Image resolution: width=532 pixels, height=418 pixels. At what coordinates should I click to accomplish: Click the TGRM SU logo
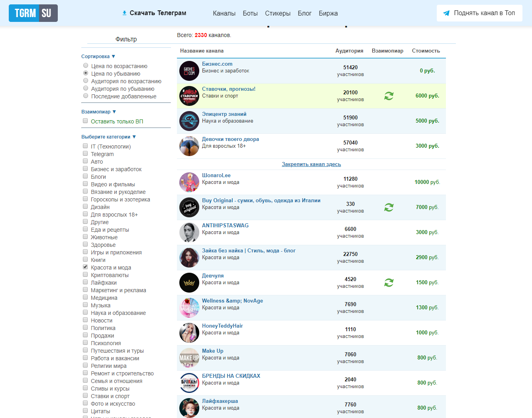[x=33, y=13]
